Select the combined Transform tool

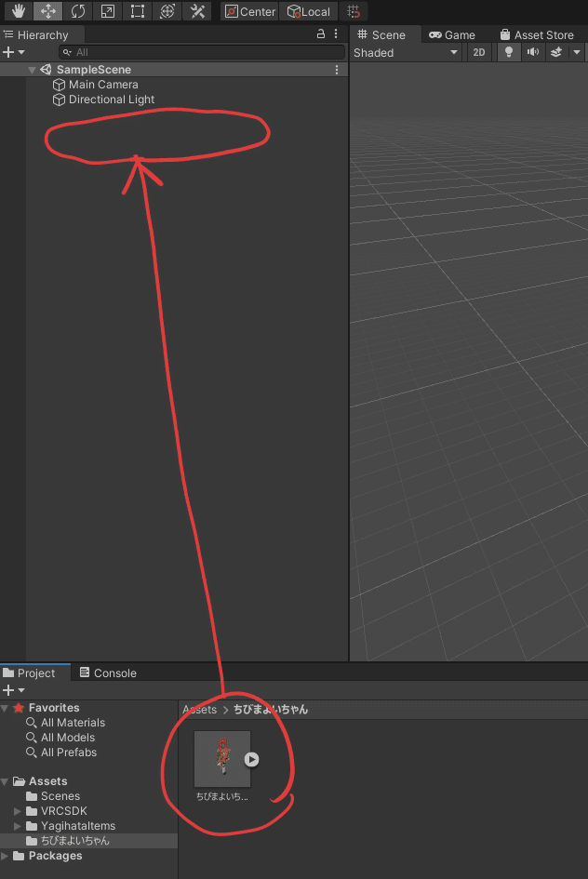(x=167, y=10)
